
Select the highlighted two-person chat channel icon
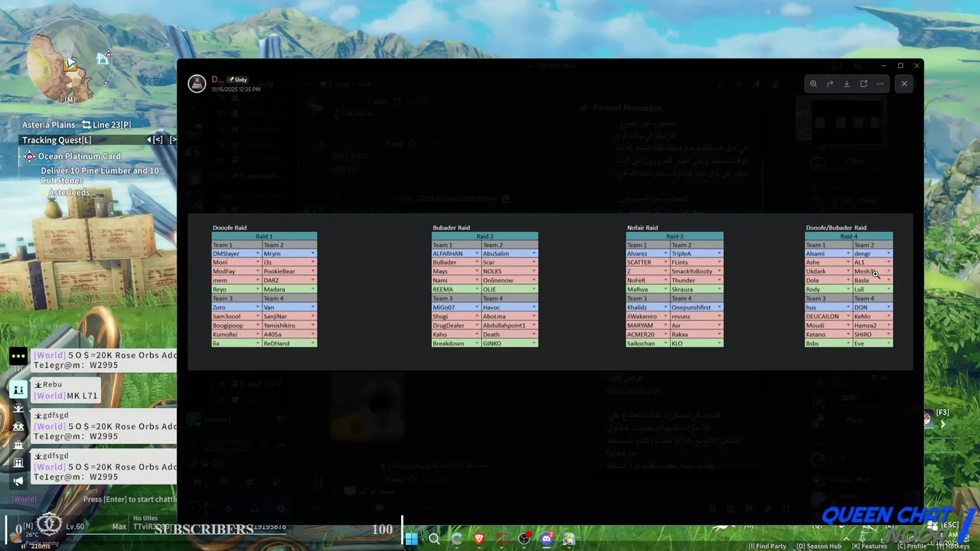click(18, 390)
